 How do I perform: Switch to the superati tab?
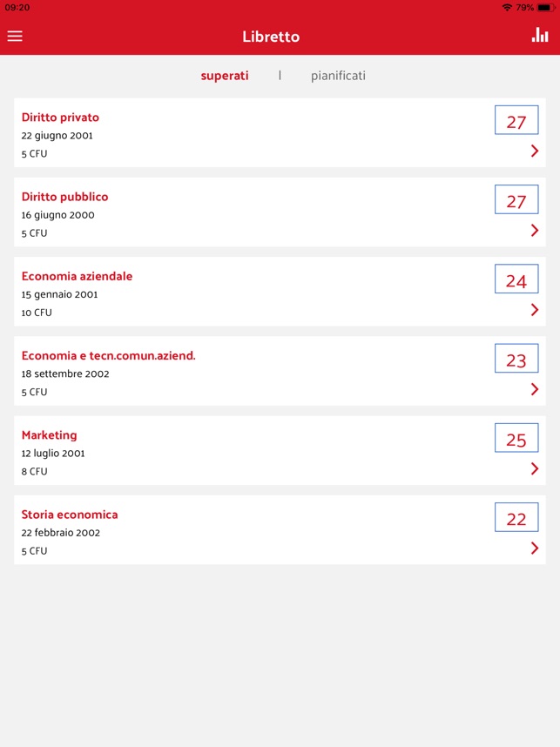click(x=225, y=76)
